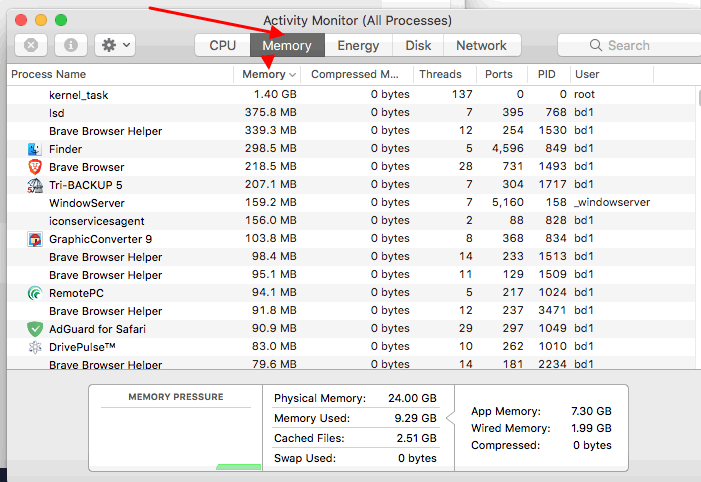Image resolution: width=701 pixels, height=482 pixels.
Task: Open the process info inspector icon
Action: pos(71,45)
